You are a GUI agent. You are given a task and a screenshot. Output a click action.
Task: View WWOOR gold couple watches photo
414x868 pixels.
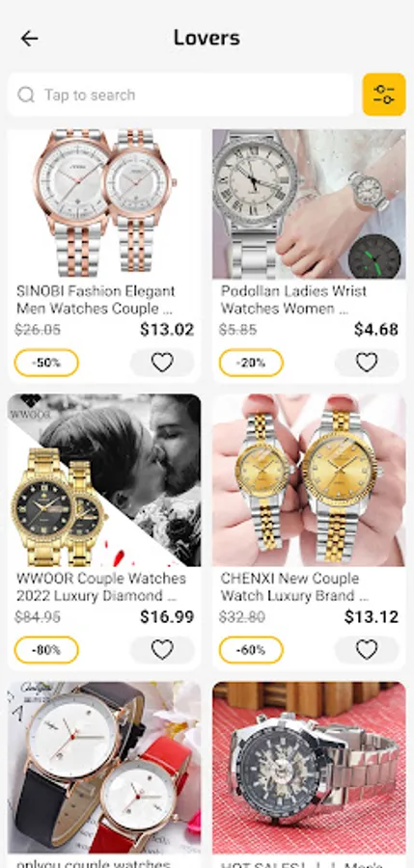tap(104, 480)
